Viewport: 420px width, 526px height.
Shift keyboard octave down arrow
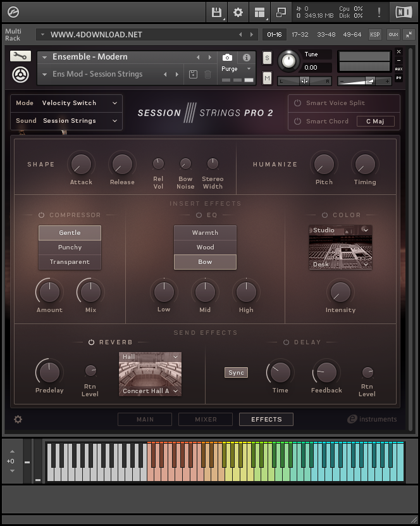point(12,471)
